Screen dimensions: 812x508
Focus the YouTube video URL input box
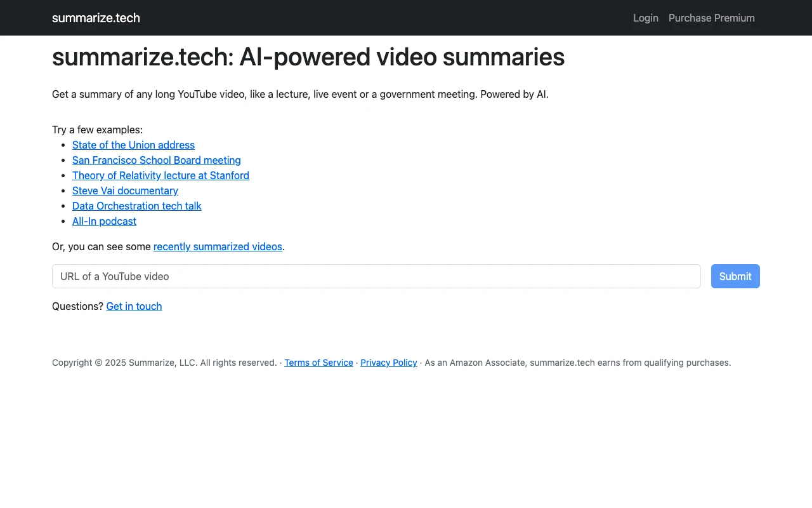click(x=376, y=276)
